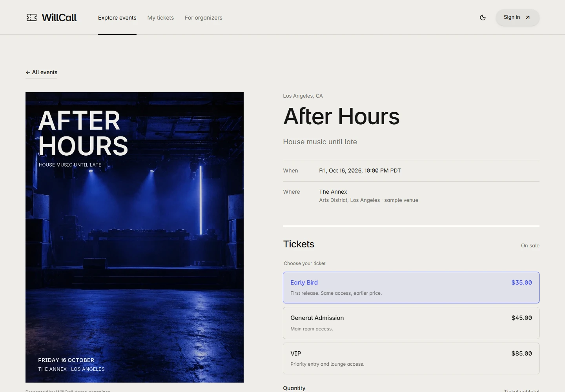Viewport: 565px width, 392px height.
Task: Click the 'House music until late' subtitle
Action: pyautogui.click(x=320, y=142)
